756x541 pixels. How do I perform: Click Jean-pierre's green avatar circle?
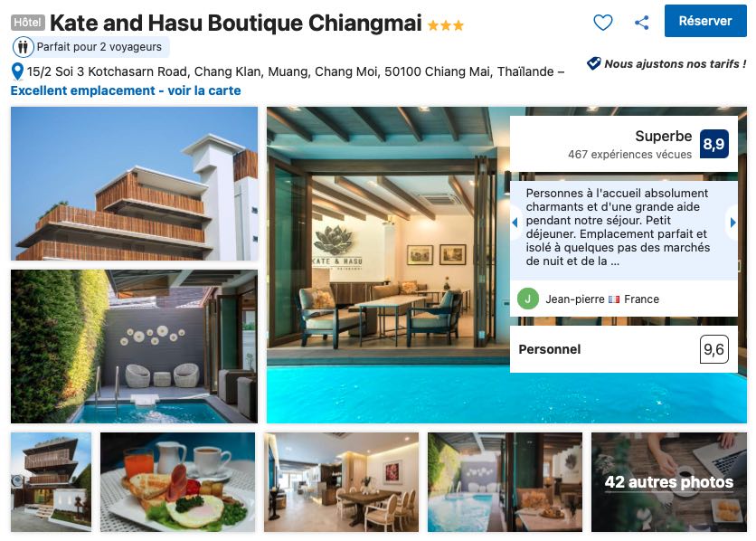coord(527,299)
